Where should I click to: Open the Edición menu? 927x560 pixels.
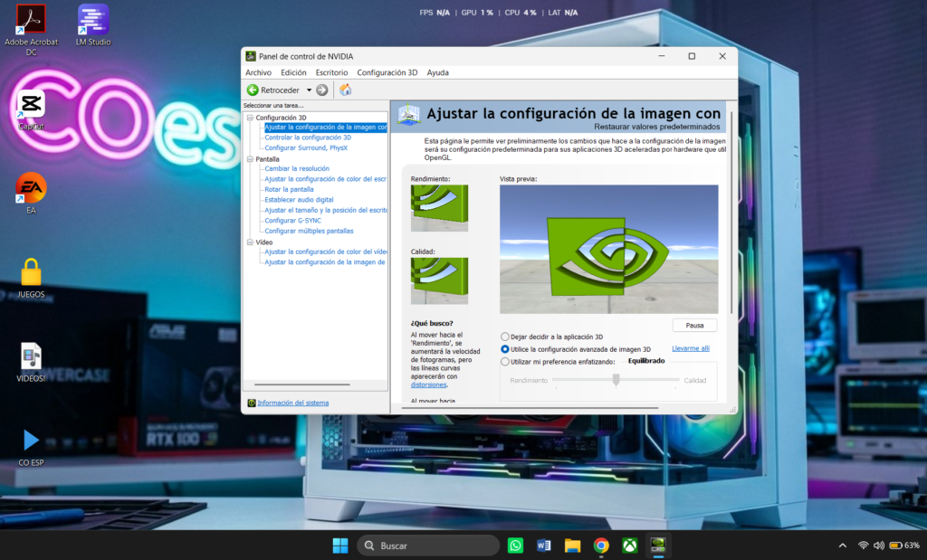coord(293,72)
